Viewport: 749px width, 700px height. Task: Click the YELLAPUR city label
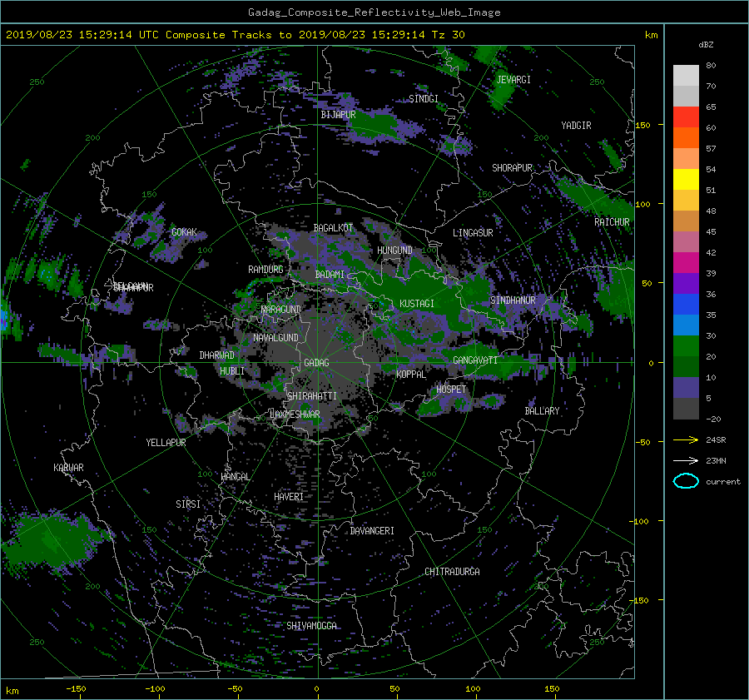[166, 443]
